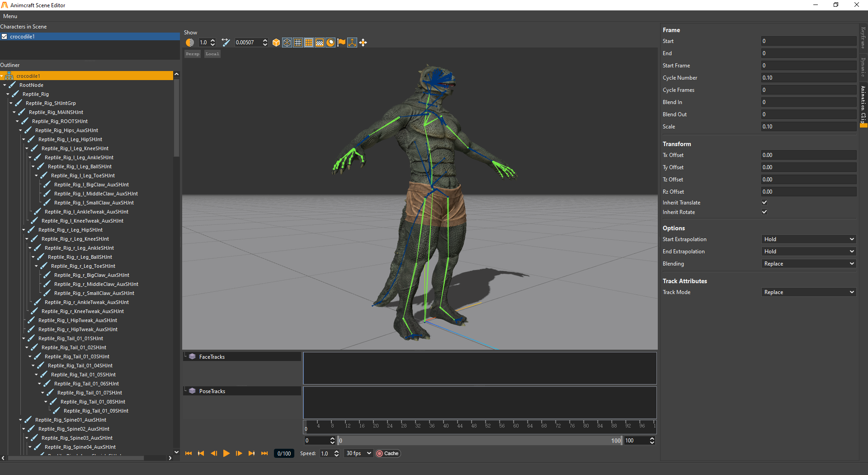Toggle the Inherit Translate checkbox
This screenshot has height=475, width=868.
[764, 203]
